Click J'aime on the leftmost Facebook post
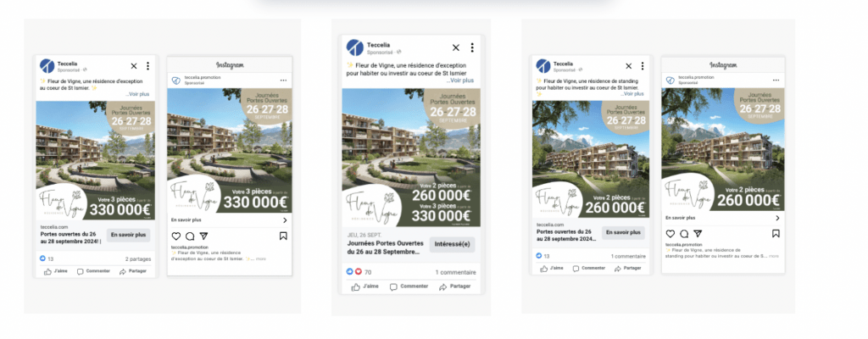Screen dimensions: 868x339 click(55, 271)
